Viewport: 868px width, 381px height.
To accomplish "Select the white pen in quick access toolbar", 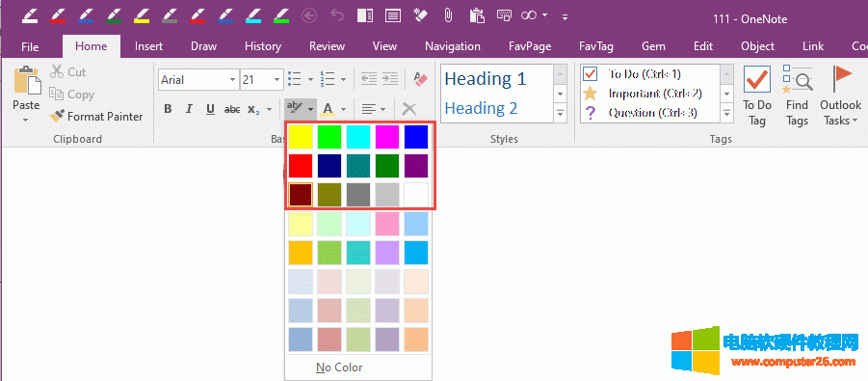I will coord(31,15).
